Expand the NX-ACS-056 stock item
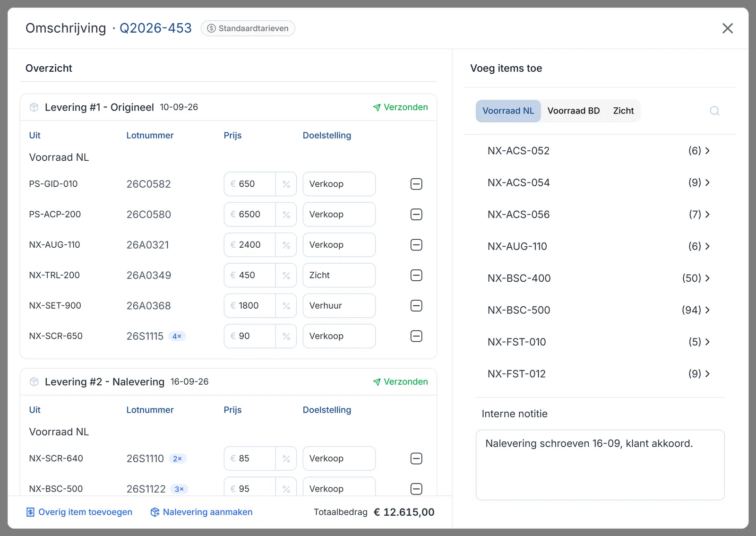 click(599, 215)
